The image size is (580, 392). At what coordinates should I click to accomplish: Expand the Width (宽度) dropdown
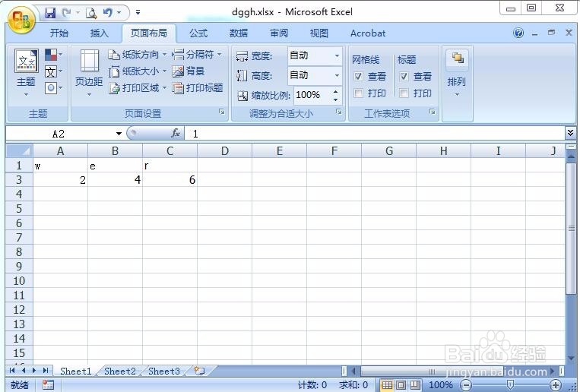tap(337, 56)
